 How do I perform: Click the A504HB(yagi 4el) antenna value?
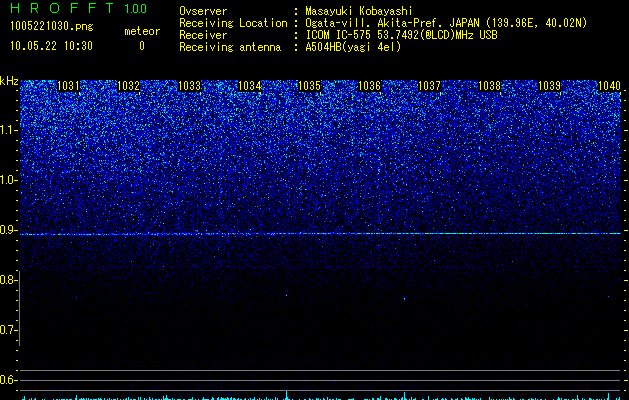353,47
